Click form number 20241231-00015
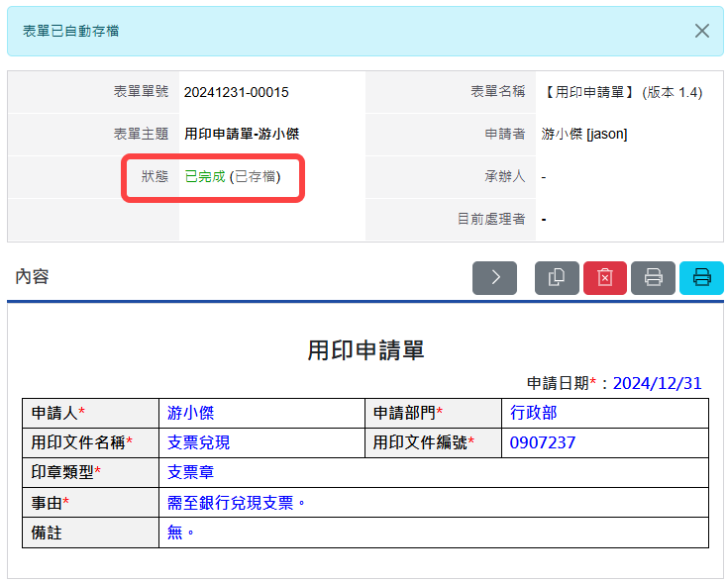Image resolution: width=728 pixels, height=582 pixels. point(237,92)
